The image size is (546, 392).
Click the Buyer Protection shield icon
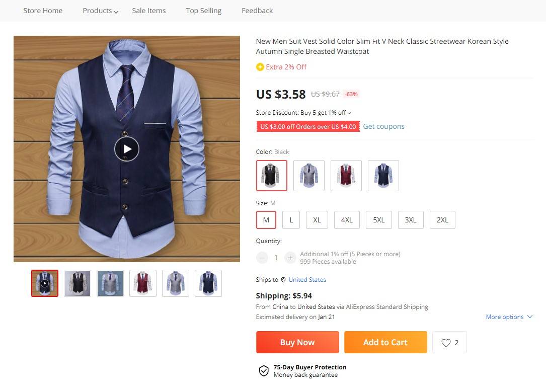(x=264, y=371)
